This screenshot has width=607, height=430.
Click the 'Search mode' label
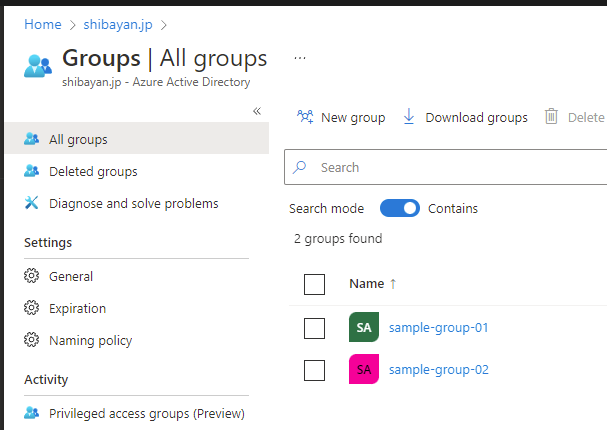(x=326, y=209)
